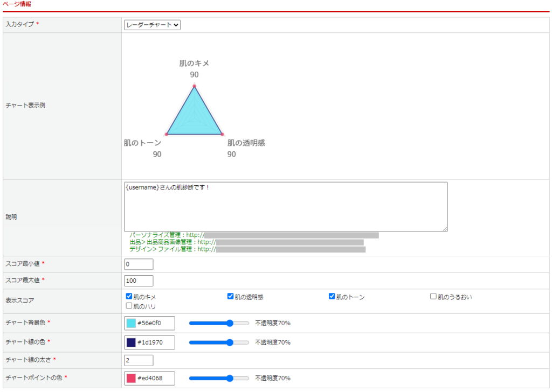Click the チャート表示例 row label

click(25, 106)
